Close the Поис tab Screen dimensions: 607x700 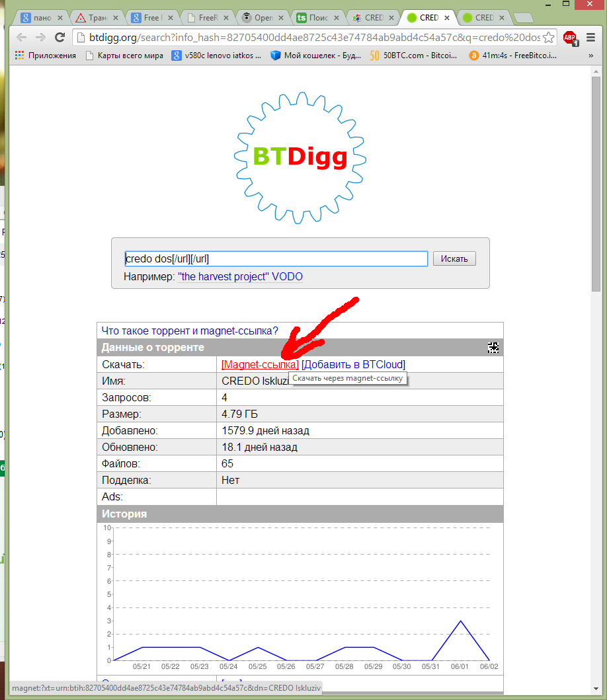(337, 18)
